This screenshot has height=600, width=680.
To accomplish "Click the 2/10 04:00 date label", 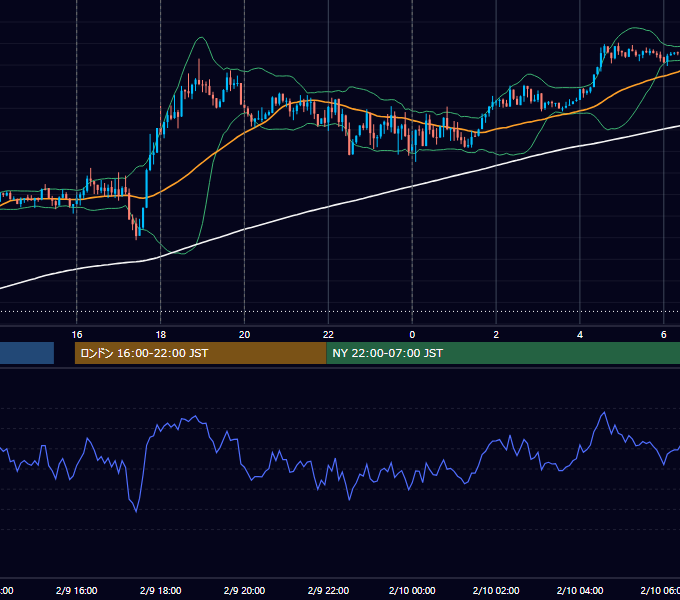I will [x=580, y=590].
